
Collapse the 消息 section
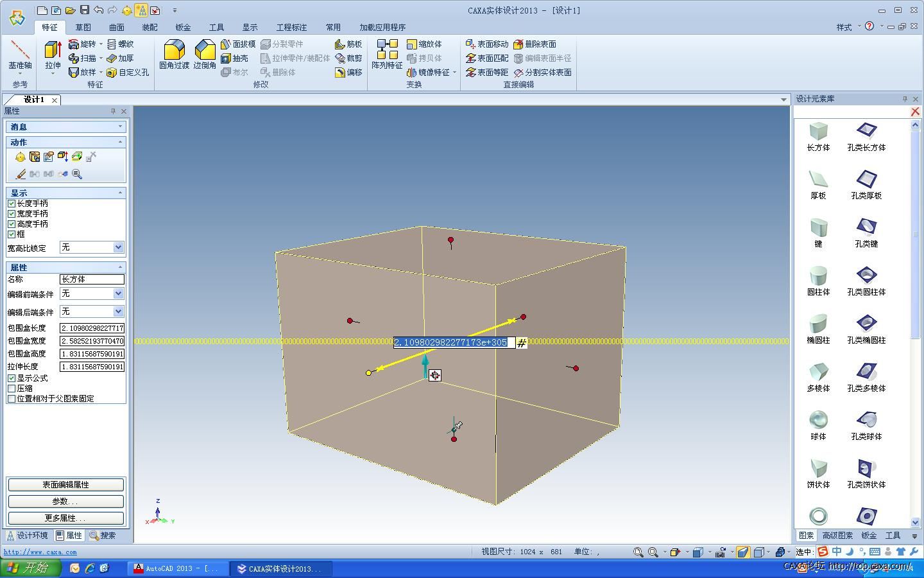tap(120, 127)
